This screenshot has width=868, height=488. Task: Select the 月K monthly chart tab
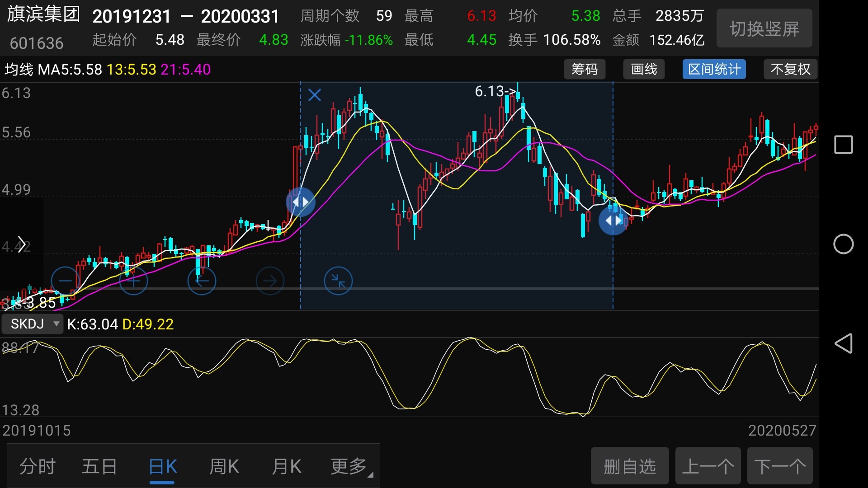[287, 466]
